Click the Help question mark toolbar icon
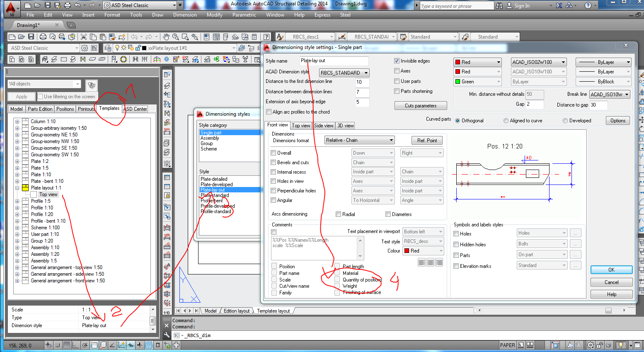 coord(266,37)
